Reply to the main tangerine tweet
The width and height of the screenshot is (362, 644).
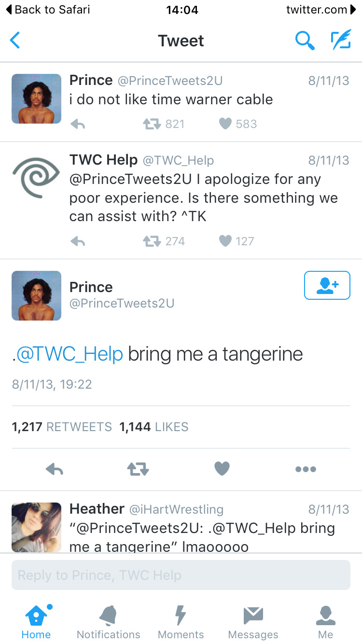(54, 469)
